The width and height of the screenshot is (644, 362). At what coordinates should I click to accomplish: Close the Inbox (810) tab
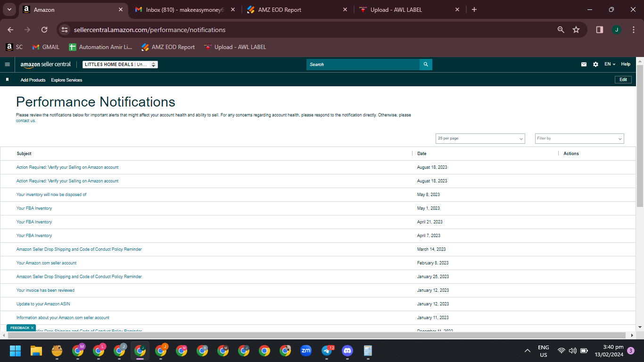[233, 9]
